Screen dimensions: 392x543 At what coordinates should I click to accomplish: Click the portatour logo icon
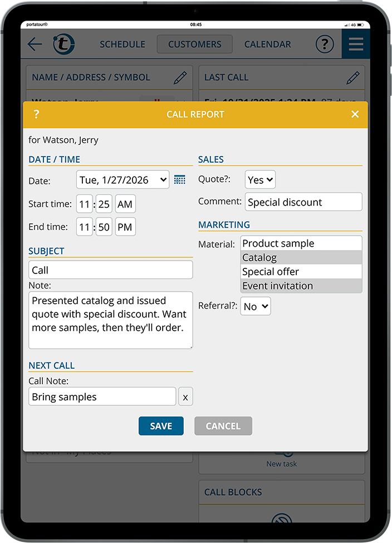(x=64, y=45)
